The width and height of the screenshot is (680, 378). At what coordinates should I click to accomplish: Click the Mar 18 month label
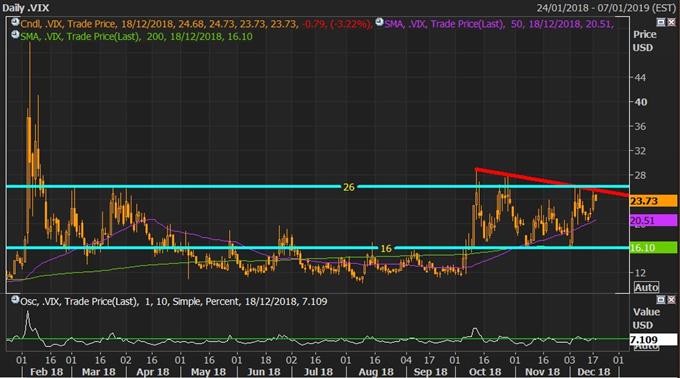[x=99, y=372]
